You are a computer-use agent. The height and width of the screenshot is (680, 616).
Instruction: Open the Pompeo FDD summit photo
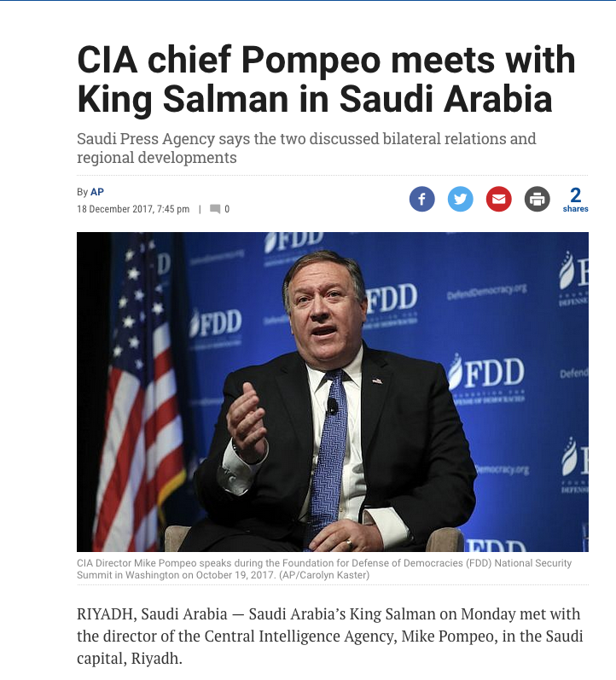(332, 392)
